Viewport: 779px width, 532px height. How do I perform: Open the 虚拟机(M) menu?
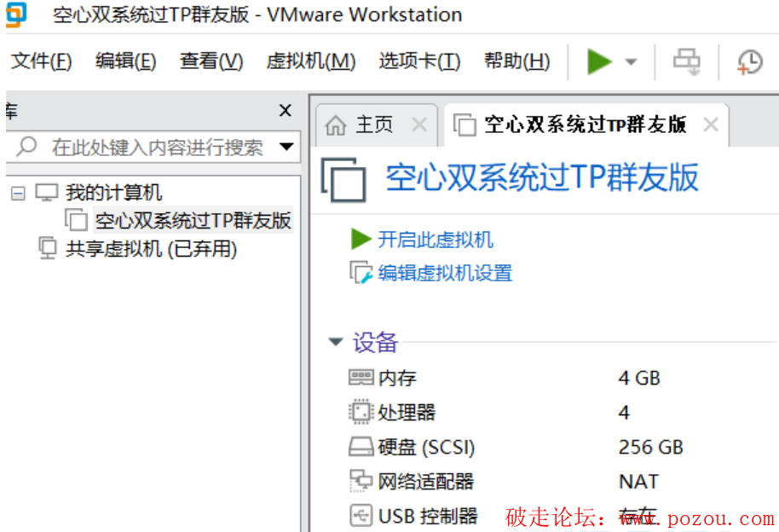point(311,61)
